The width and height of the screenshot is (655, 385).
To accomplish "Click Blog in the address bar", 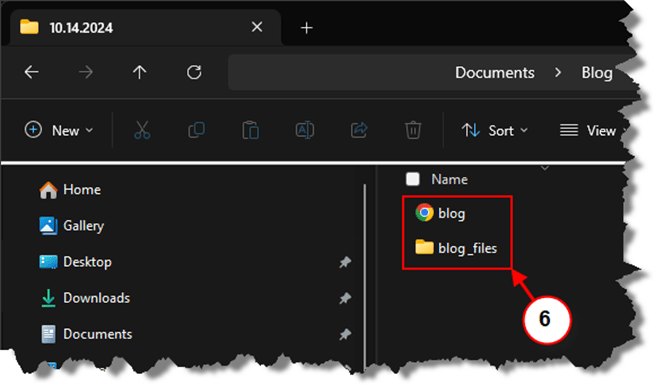I will pos(597,73).
